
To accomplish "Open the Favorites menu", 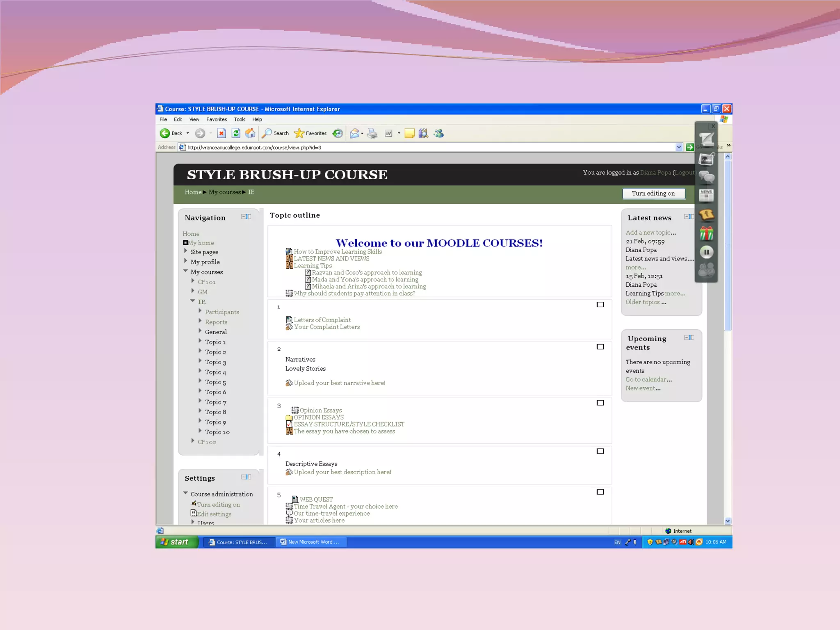I will [x=216, y=119].
